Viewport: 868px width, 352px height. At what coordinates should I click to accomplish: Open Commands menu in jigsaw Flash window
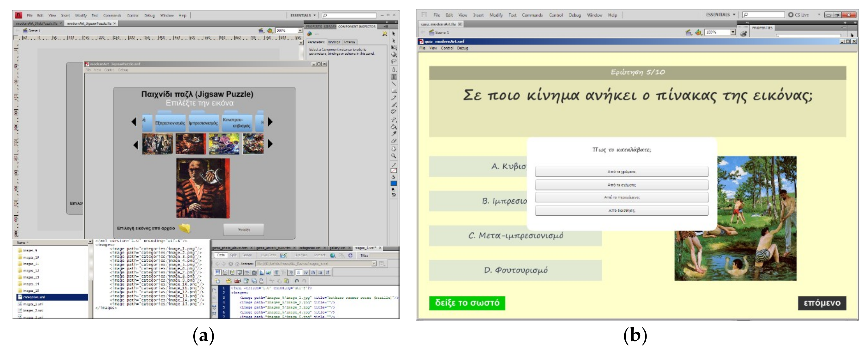point(112,15)
